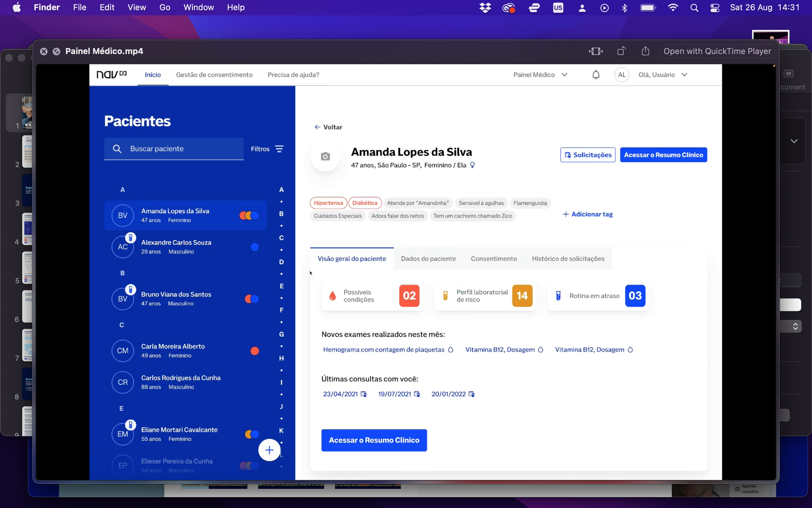Click the AL user avatar circle
The width and height of the screenshot is (812, 508).
(621, 74)
